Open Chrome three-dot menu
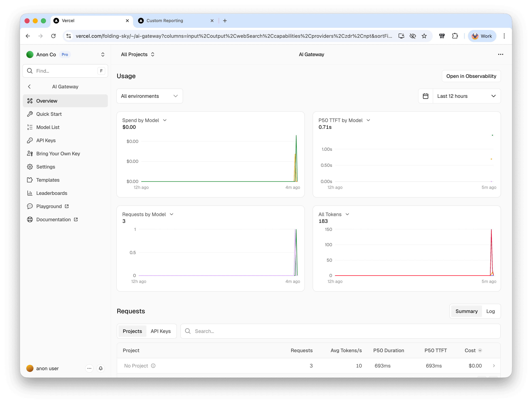The width and height of the screenshot is (532, 404). (504, 36)
